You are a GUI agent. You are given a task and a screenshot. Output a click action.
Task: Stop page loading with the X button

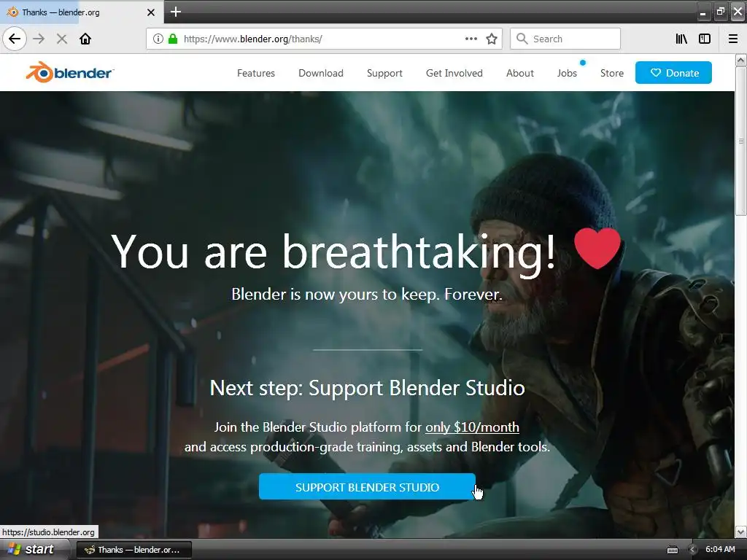(61, 39)
